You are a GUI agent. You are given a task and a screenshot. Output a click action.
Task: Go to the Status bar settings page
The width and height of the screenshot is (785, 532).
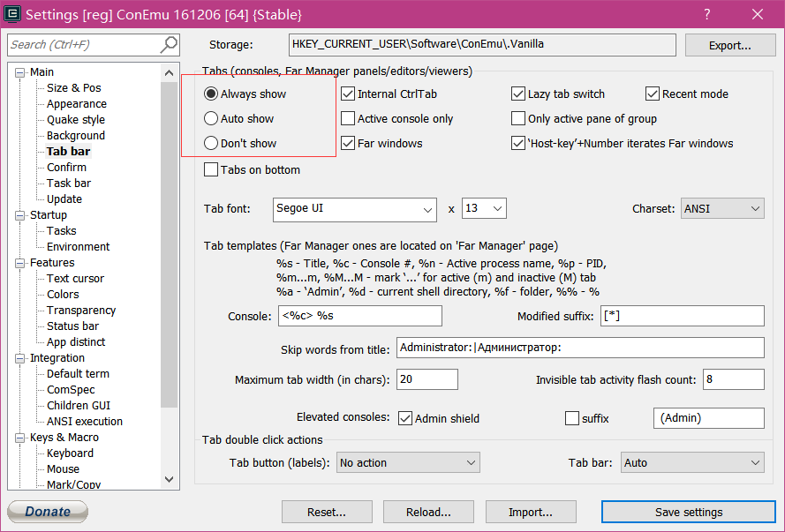pyautogui.click(x=72, y=326)
